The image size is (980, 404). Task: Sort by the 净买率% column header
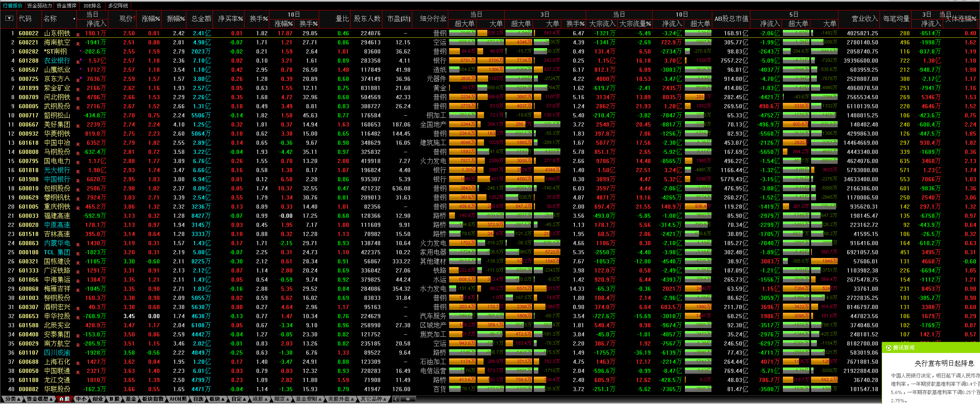pos(230,19)
